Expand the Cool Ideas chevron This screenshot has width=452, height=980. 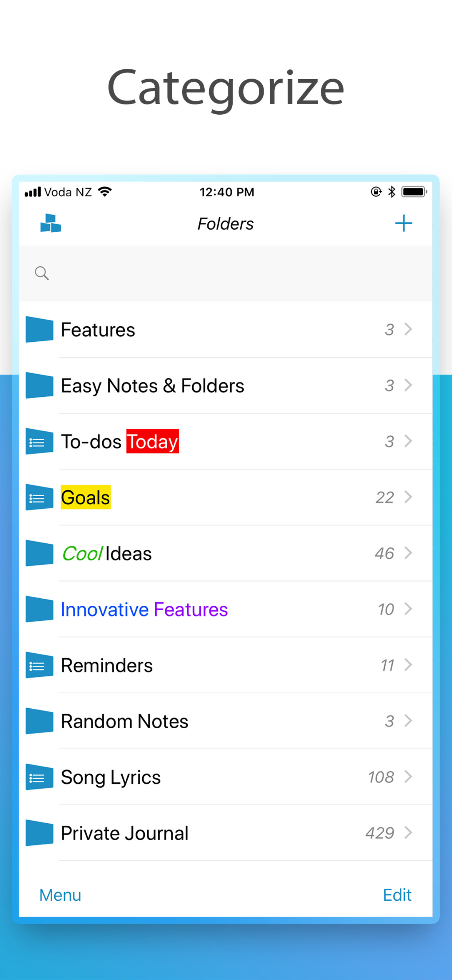[x=408, y=553]
